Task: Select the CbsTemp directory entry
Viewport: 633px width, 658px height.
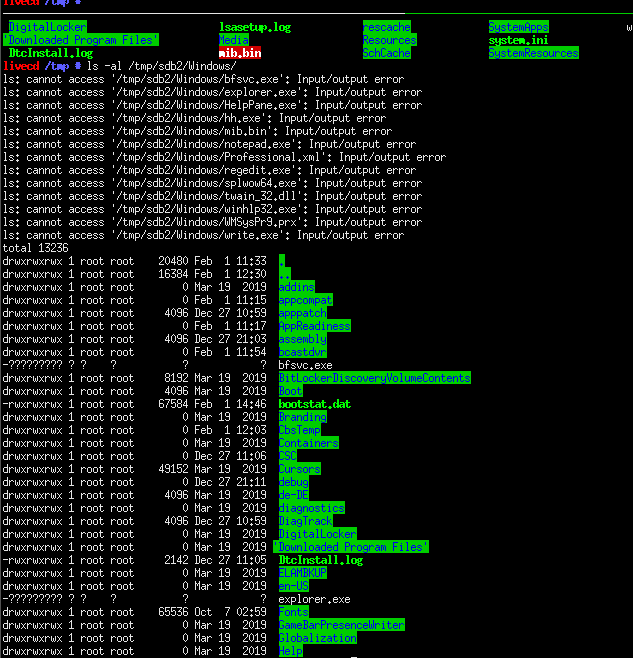Action: [300, 431]
